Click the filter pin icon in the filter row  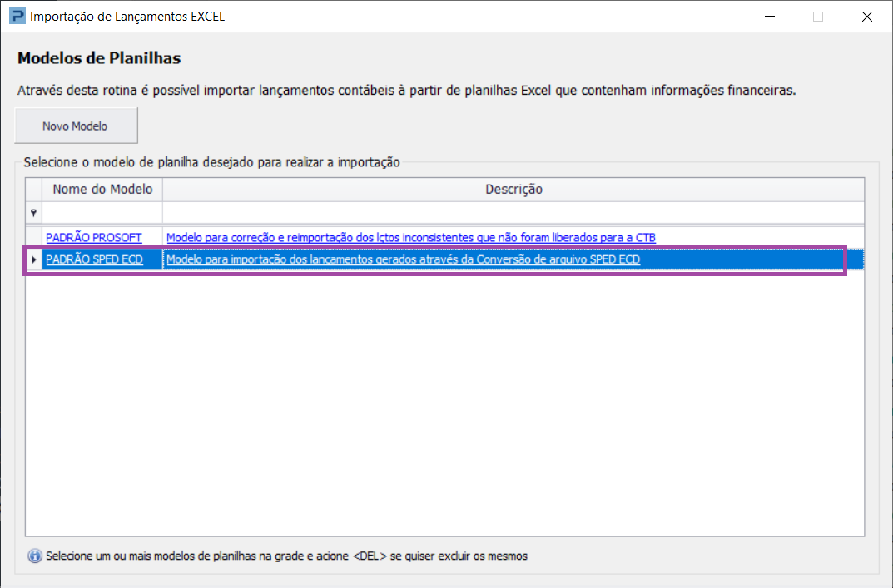coord(33,213)
